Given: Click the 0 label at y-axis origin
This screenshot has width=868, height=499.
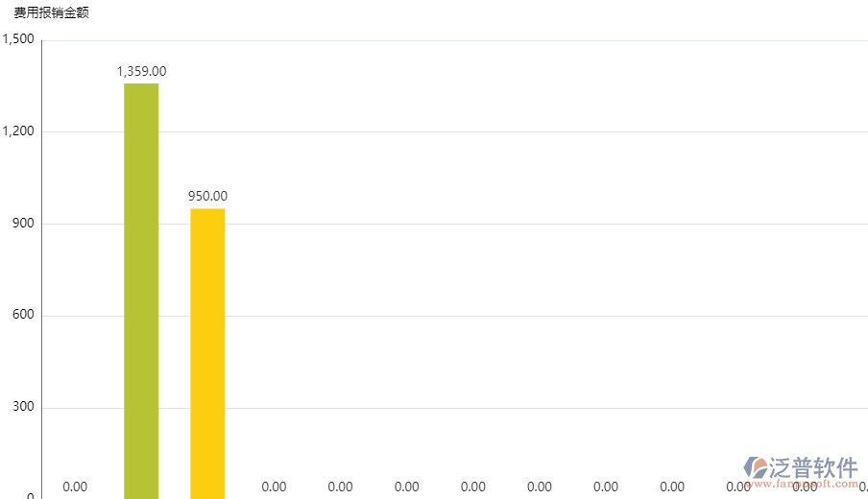Looking at the screenshot, I should pyautogui.click(x=31, y=495).
